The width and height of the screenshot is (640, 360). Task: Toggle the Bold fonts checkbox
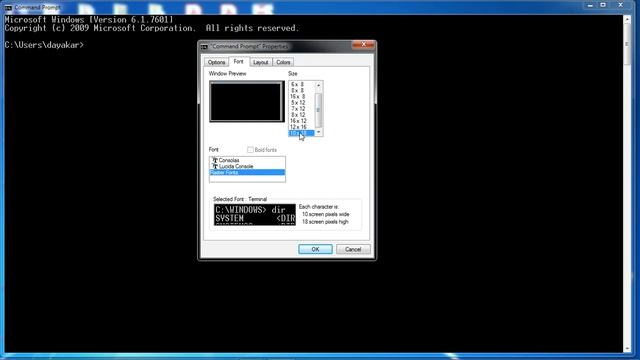(250, 150)
